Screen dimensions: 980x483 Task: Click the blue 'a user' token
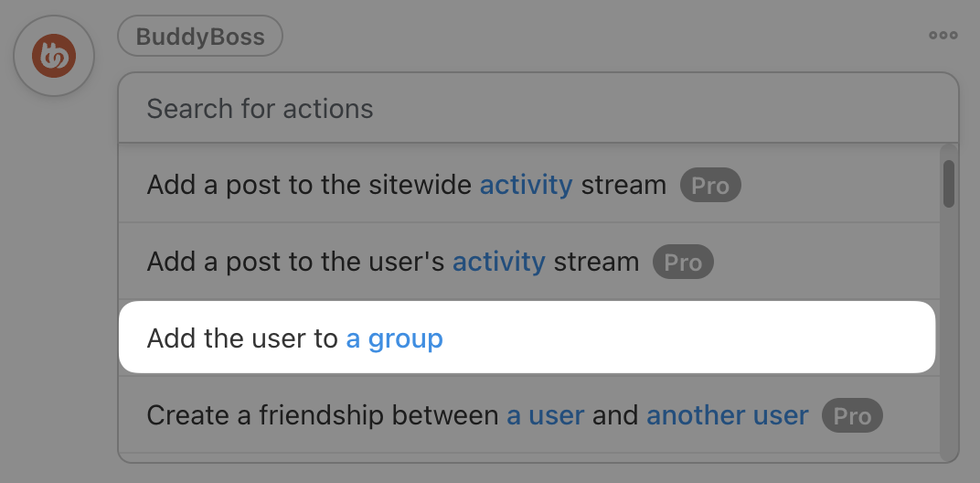tap(546, 415)
